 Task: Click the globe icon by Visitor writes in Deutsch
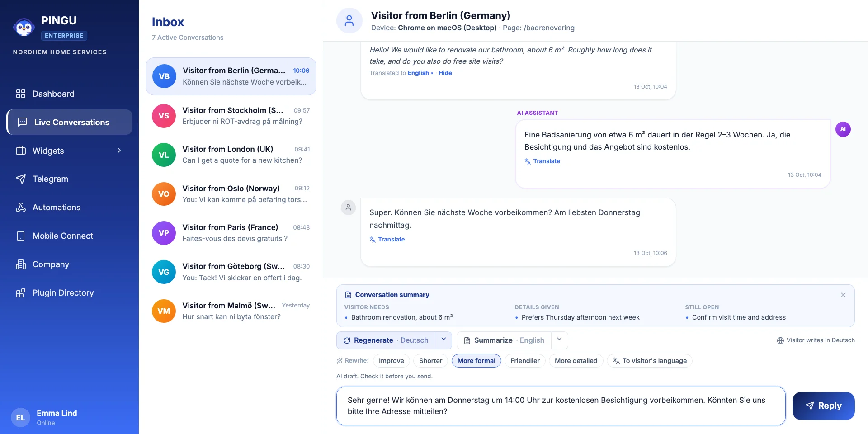tap(780, 340)
